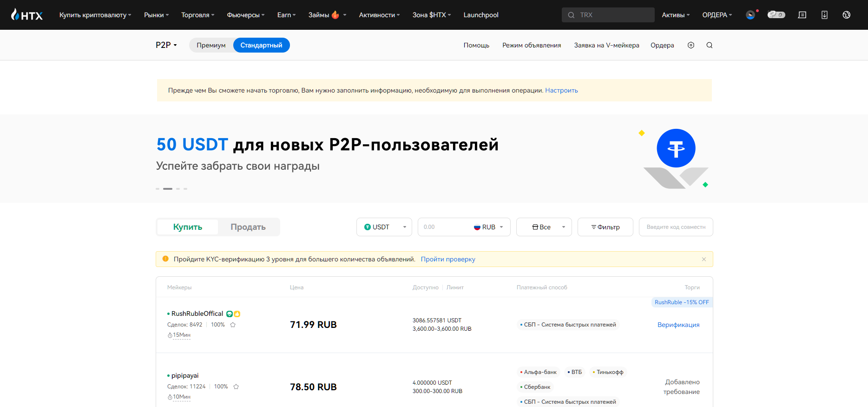Image resolution: width=868 pixels, height=407 pixels.
Task: Expand the Займы menu
Action: [327, 15]
